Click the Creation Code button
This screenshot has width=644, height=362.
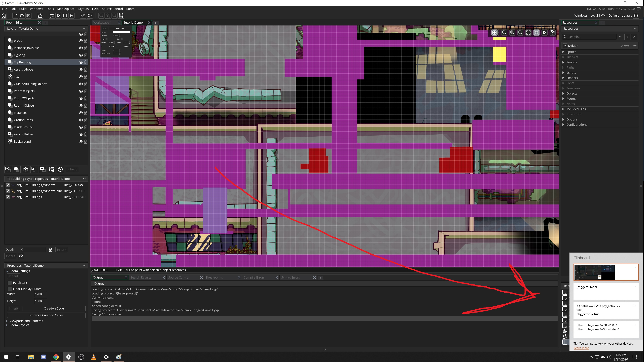54,309
